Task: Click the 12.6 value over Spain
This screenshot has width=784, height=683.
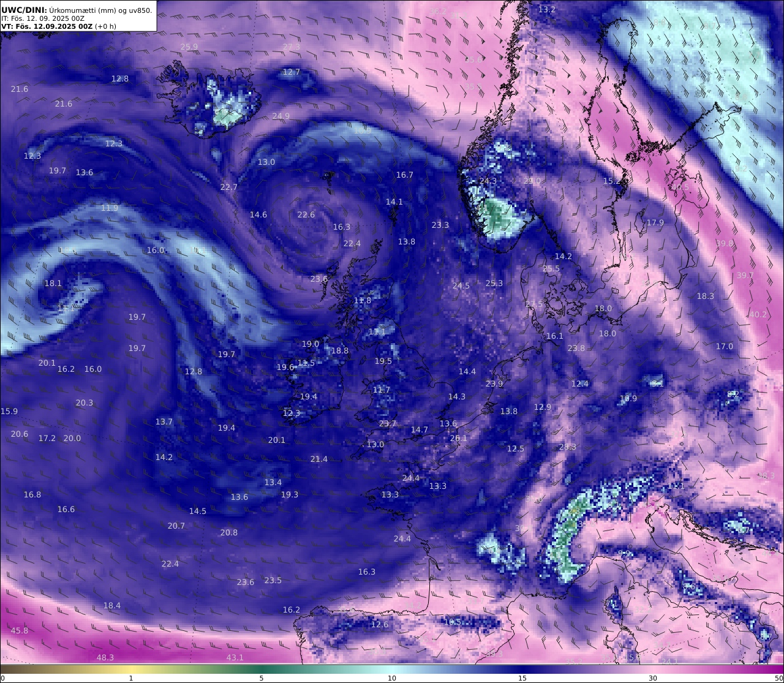Action: [x=380, y=625]
